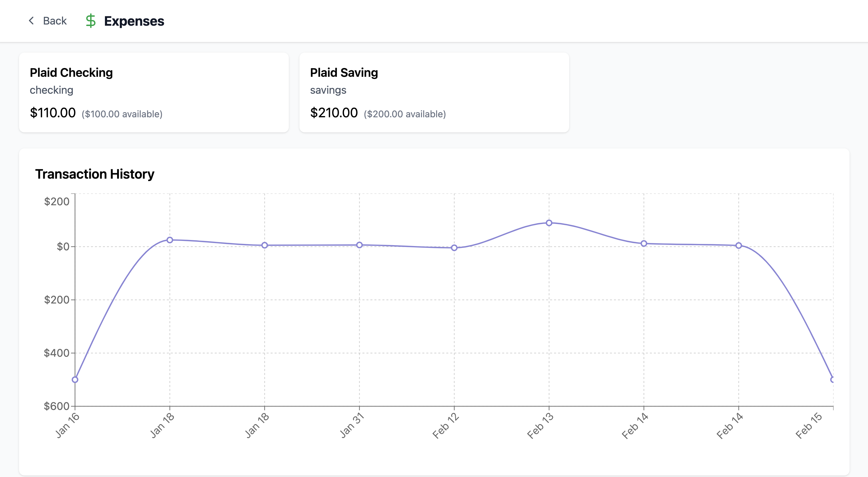Select the Feb 15 data point
The height and width of the screenshot is (477, 868).
pyautogui.click(x=832, y=380)
